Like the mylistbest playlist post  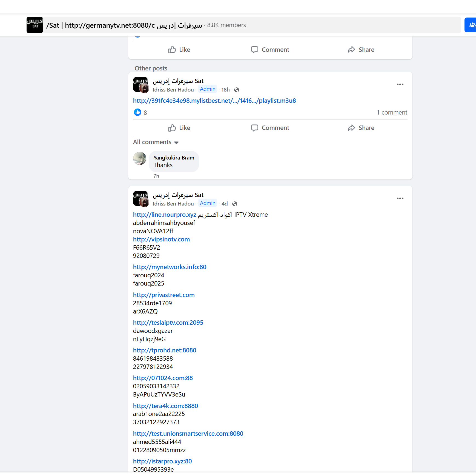(179, 128)
